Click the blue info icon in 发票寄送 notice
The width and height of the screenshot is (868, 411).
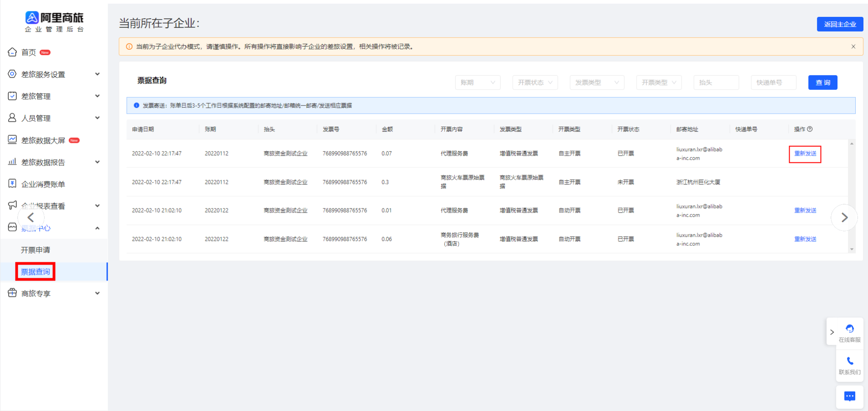[x=136, y=105]
